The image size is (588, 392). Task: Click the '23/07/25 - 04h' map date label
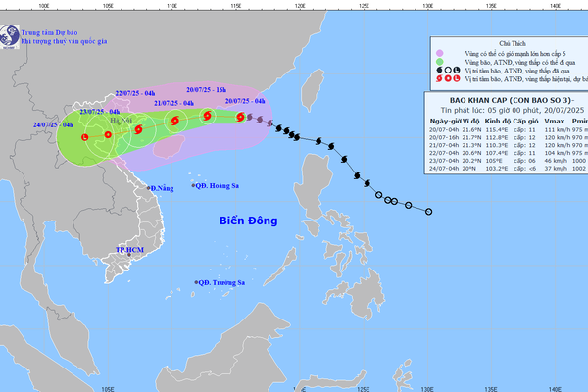99,112
